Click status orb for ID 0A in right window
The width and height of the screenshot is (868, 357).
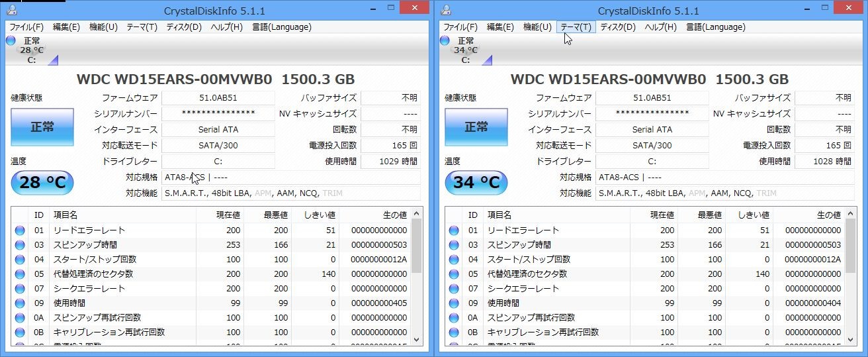pyautogui.click(x=454, y=318)
